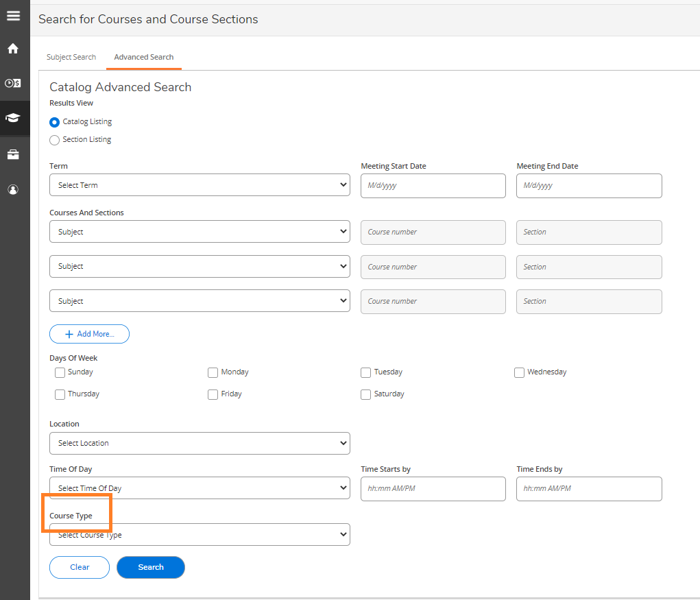Expand the Select Location dropdown
The height and width of the screenshot is (600, 700).
pos(200,443)
